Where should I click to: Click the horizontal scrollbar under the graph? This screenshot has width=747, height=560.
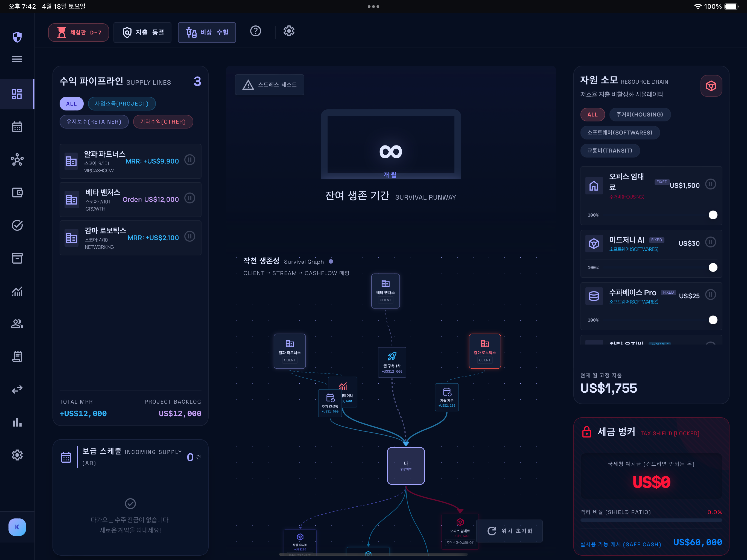(373, 555)
